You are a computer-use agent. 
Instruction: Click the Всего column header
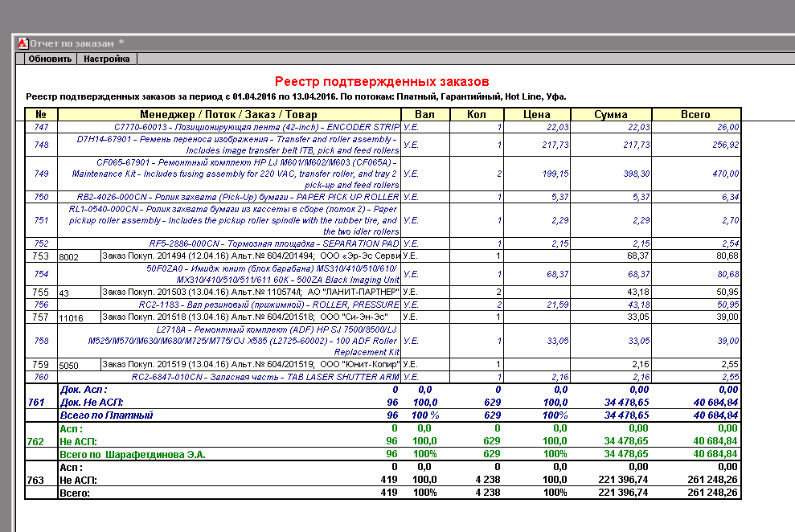click(695, 115)
